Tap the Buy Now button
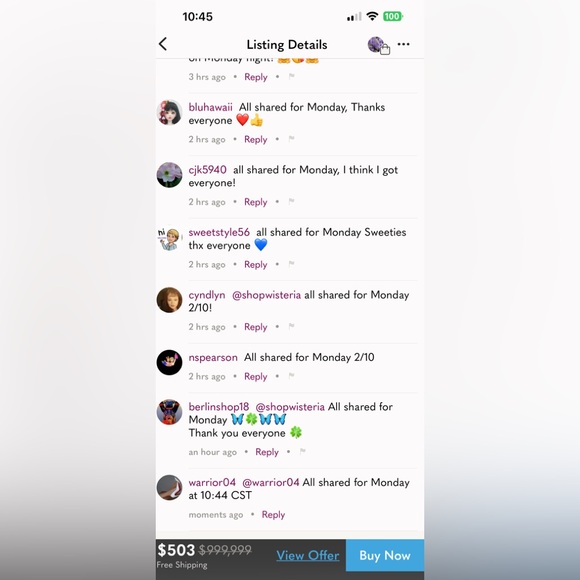The image size is (580, 580). 385,555
